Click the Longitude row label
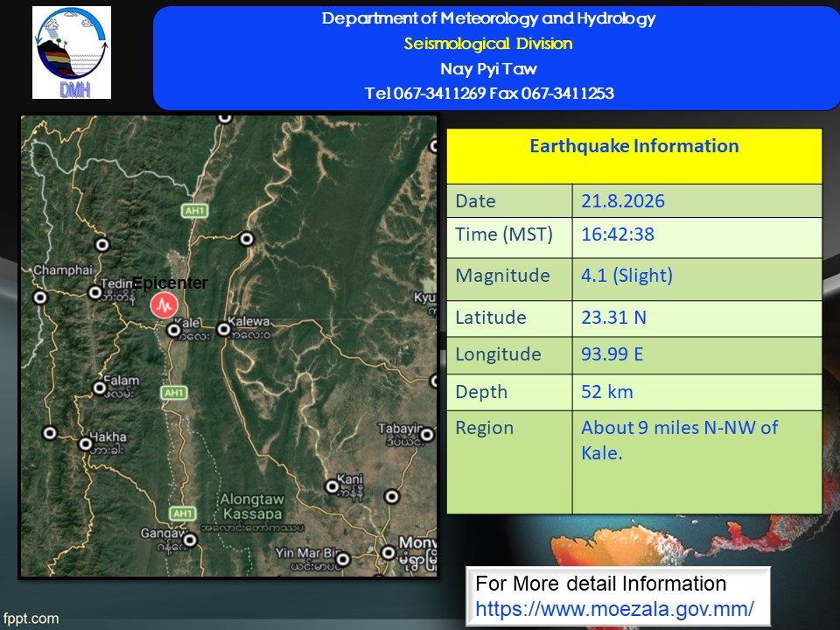This screenshot has width=840, height=630. click(498, 354)
